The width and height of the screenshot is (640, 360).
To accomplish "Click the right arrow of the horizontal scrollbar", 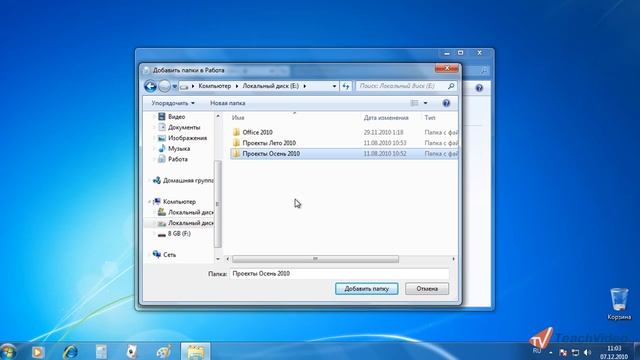I will coord(453,259).
